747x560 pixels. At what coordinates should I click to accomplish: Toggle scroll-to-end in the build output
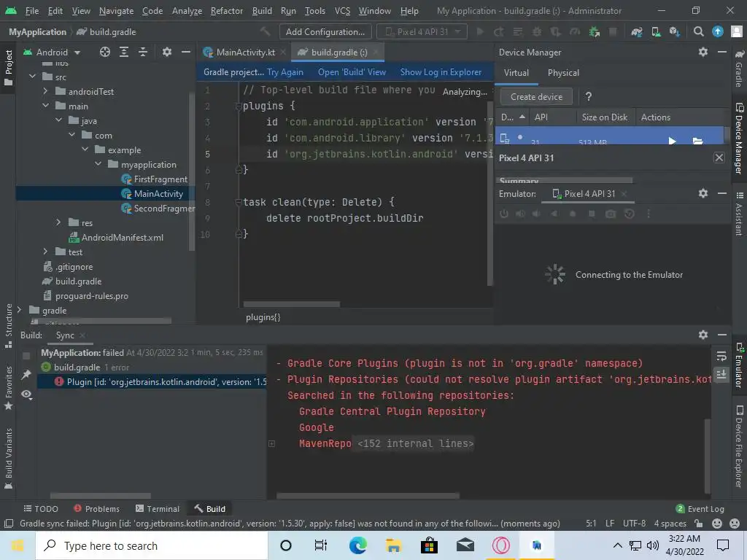(x=721, y=375)
